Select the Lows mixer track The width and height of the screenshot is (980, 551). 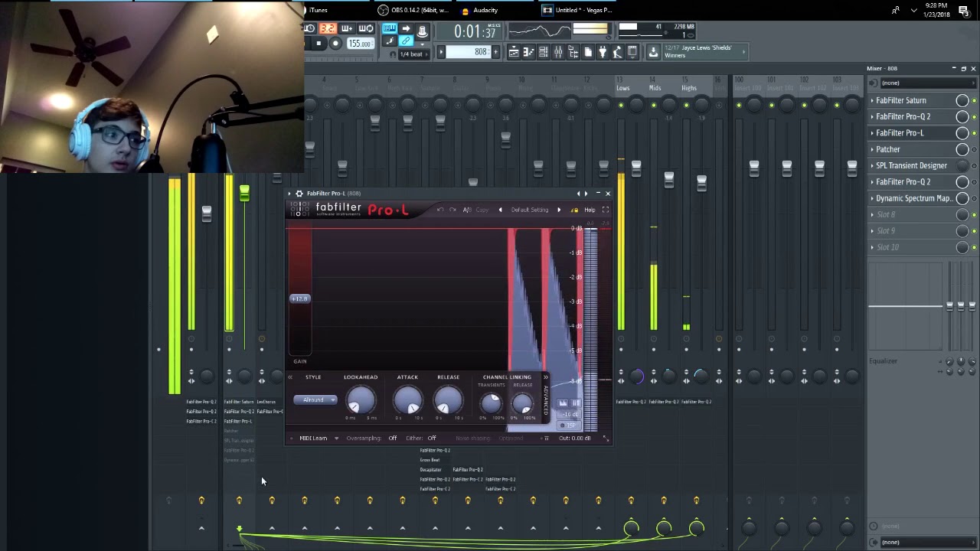pos(622,88)
